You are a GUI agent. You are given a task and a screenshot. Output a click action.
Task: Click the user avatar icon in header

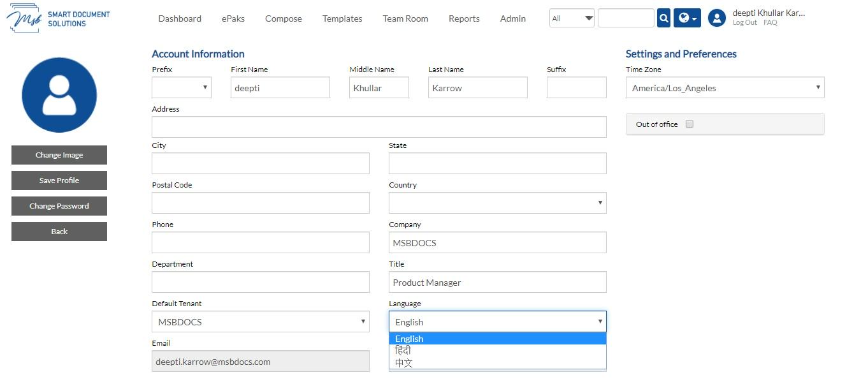tap(717, 18)
